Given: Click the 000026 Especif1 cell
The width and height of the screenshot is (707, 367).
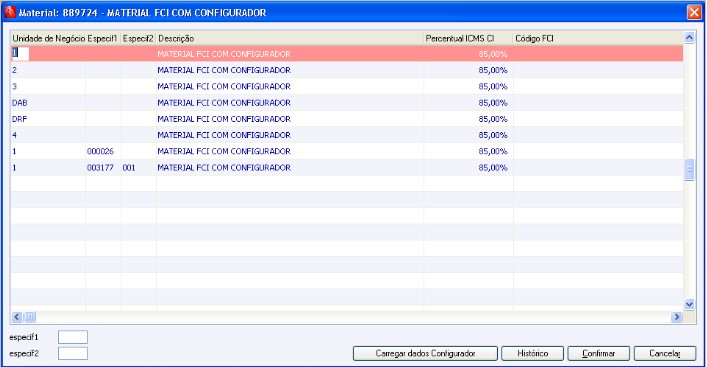Looking at the screenshot, I should click(103, 151).
